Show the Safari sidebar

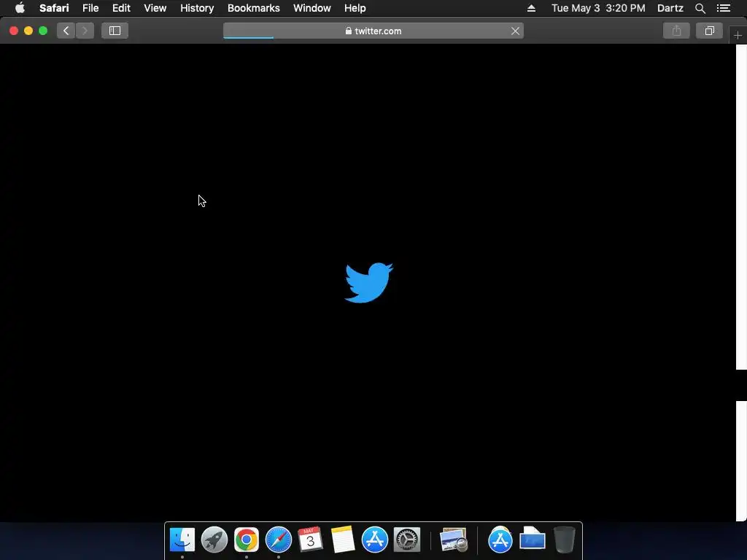click(x=115, y=31)
